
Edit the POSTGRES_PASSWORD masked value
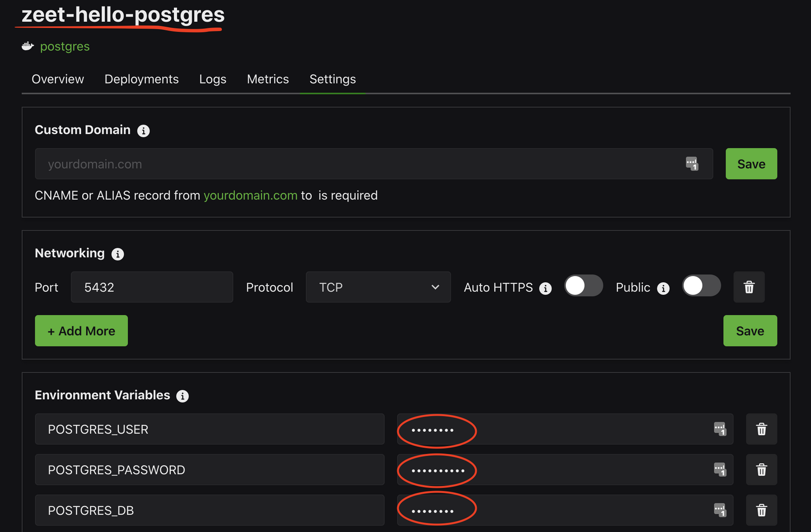pyautogui.click(x=565, y=470)
